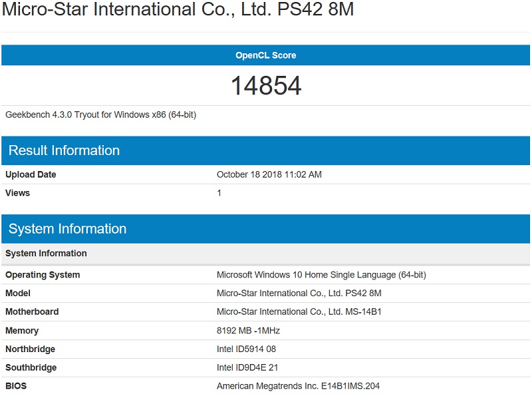
Task: Click the page title "Micro-Star International Co., Ltd. PS42 8M"
Action: tap(178, 9)
